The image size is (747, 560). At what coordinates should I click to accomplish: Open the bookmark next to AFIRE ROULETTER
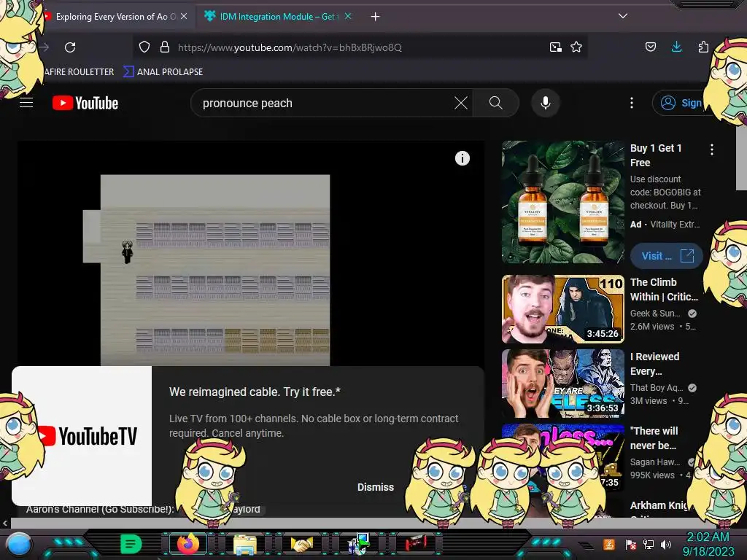(x=163, y=72)
